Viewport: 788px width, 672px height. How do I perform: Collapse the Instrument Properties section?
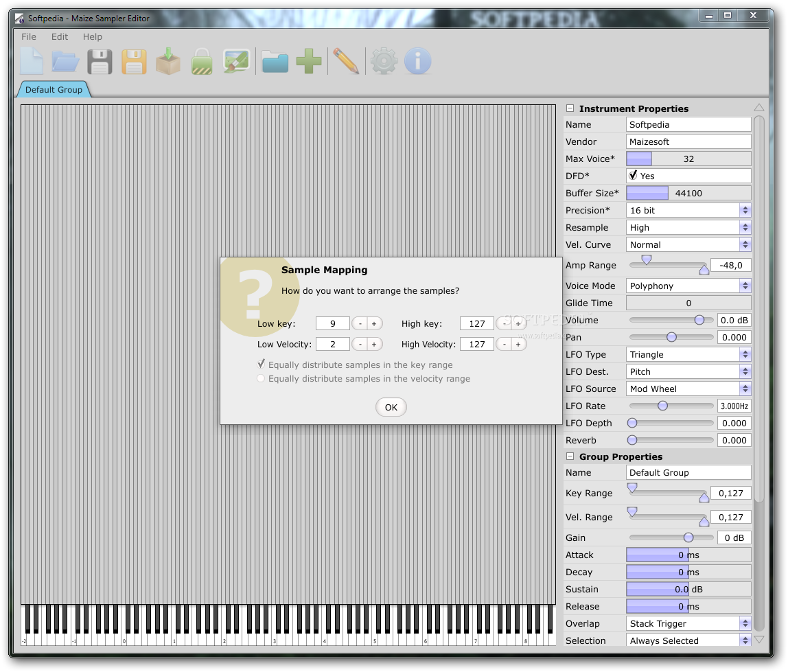pyautogui.click(x=570, y=108)
